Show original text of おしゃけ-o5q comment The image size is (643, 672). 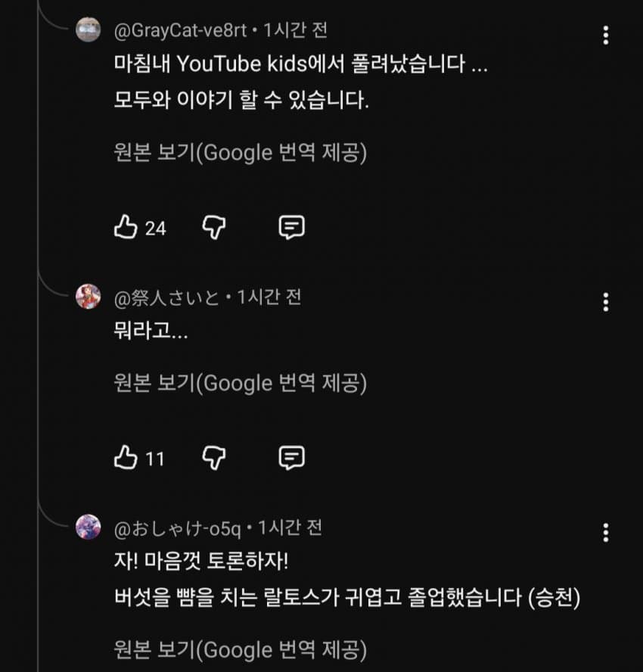(x=240, y=649)
